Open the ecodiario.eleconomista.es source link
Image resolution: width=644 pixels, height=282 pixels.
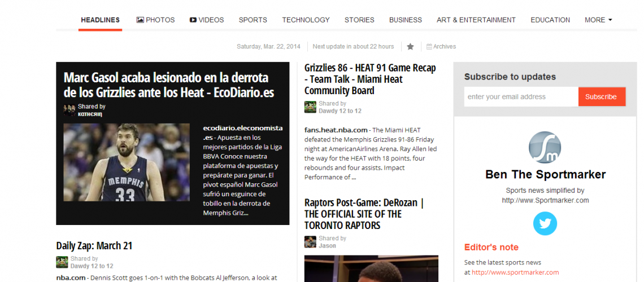click(x=243, y=133)
